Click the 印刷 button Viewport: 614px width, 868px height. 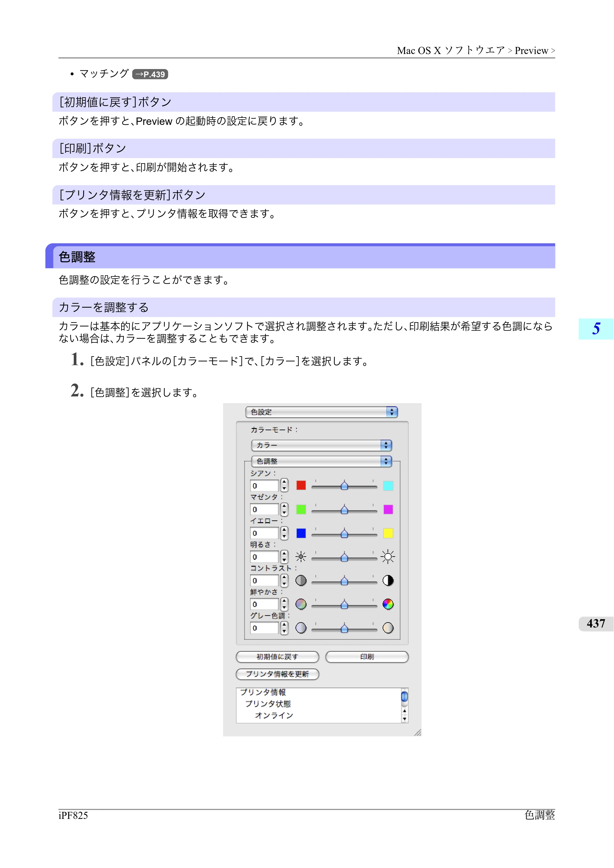click(x=367, y=657)
